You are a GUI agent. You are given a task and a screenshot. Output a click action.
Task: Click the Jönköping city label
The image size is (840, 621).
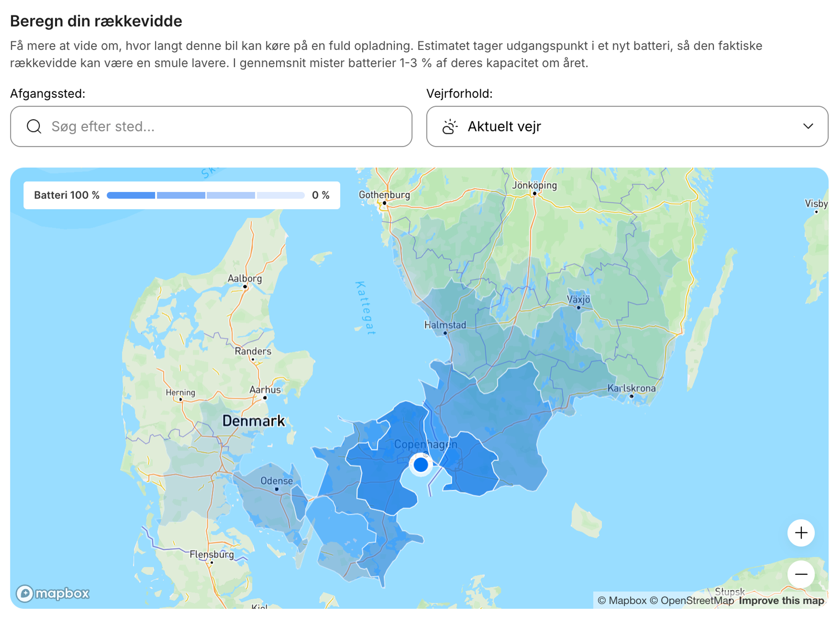(534, 185)
